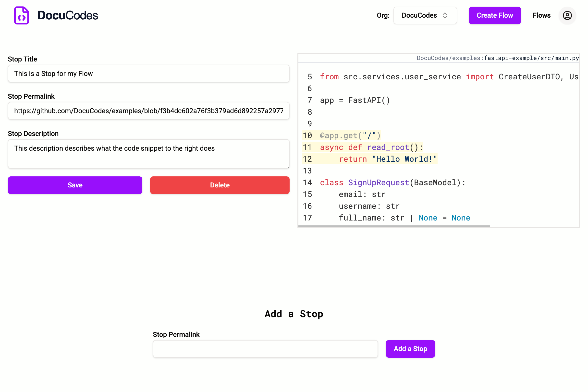Click the Stop Description resize handle corner
588x392 pixels.
click(x=288, y=167)
